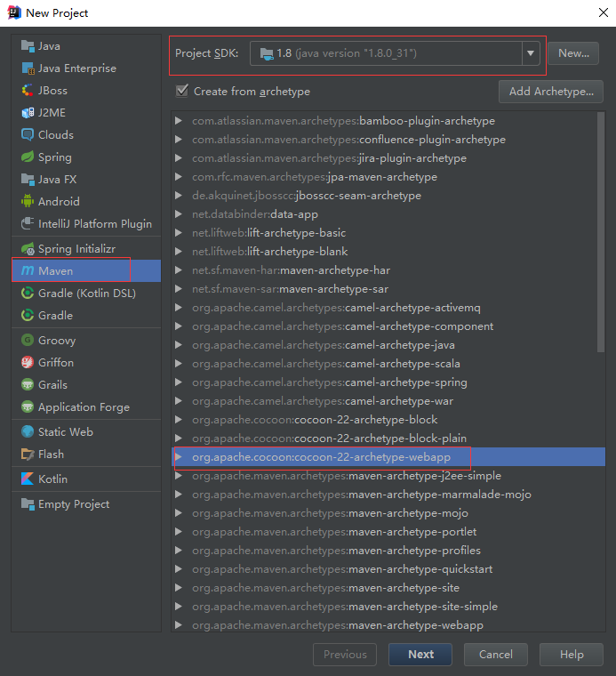
Task: Select the Spring leaf icon
Action: (28, 157)
